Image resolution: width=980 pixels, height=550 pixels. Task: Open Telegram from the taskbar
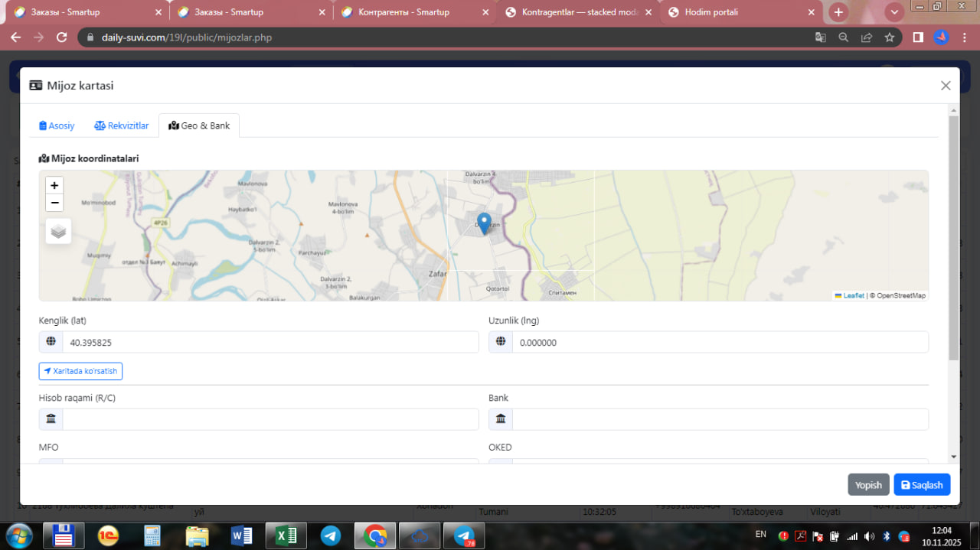point(331,535)
